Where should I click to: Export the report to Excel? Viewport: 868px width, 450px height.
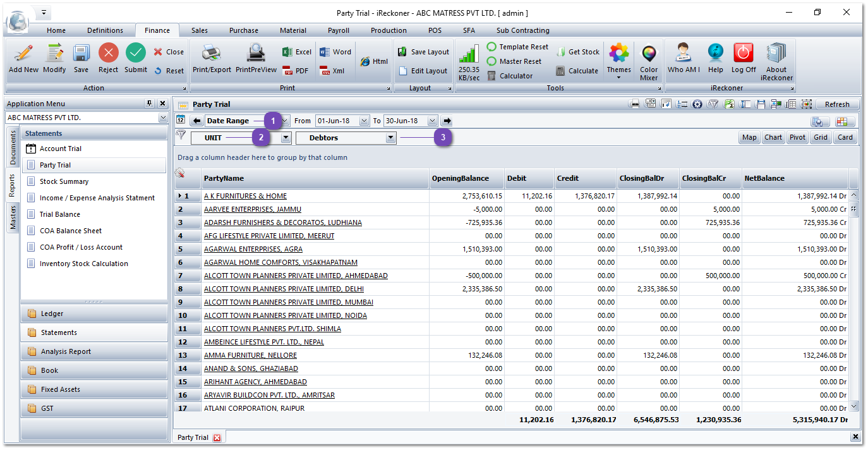pos(297,52)
